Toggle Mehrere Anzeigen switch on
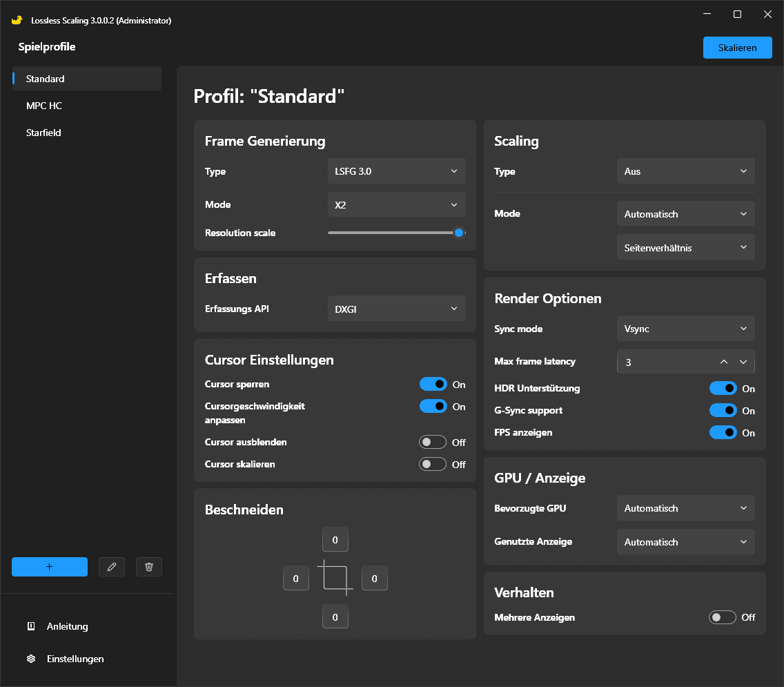Screen dimensions: 784x687 [723, 617]
